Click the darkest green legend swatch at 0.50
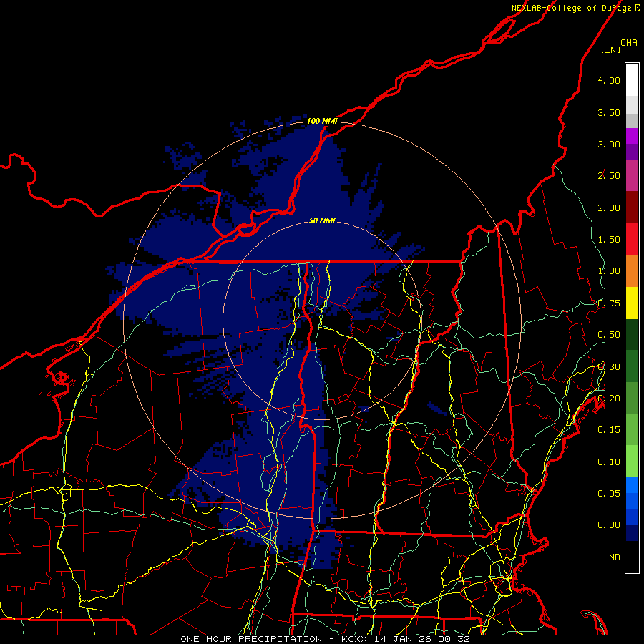 tap(632, 334)
